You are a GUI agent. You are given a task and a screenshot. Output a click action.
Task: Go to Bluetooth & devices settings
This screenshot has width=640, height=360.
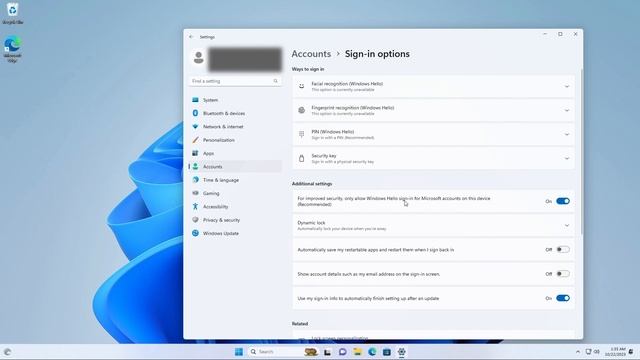[235, 113]
